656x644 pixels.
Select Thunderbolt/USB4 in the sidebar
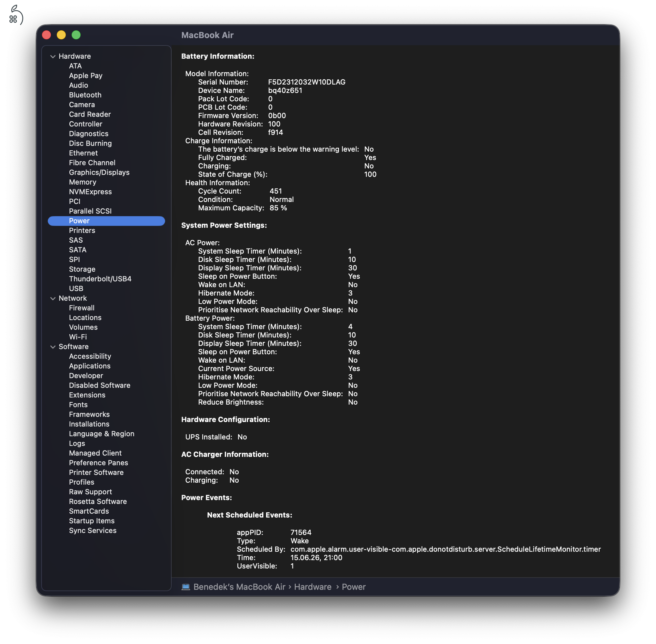pos(100,279)
